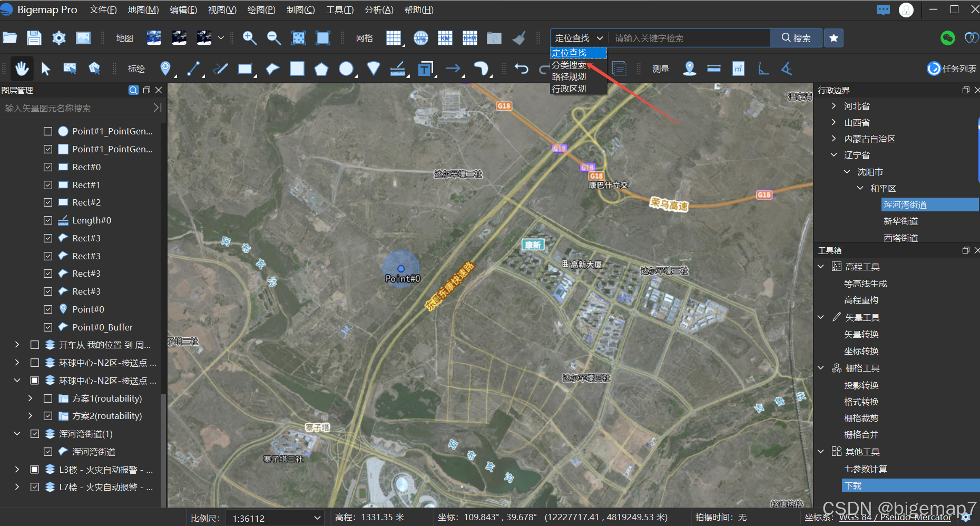
Task: Open the 文件(F) menu
Action: pos(103,10)
